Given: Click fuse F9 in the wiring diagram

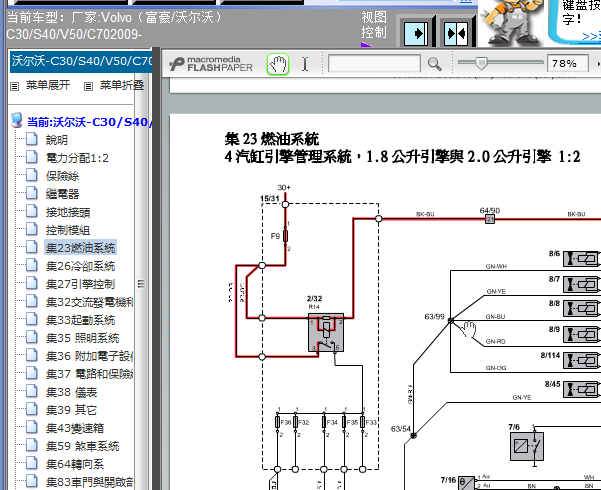Looking at the screenshot, I should (286, 236).
